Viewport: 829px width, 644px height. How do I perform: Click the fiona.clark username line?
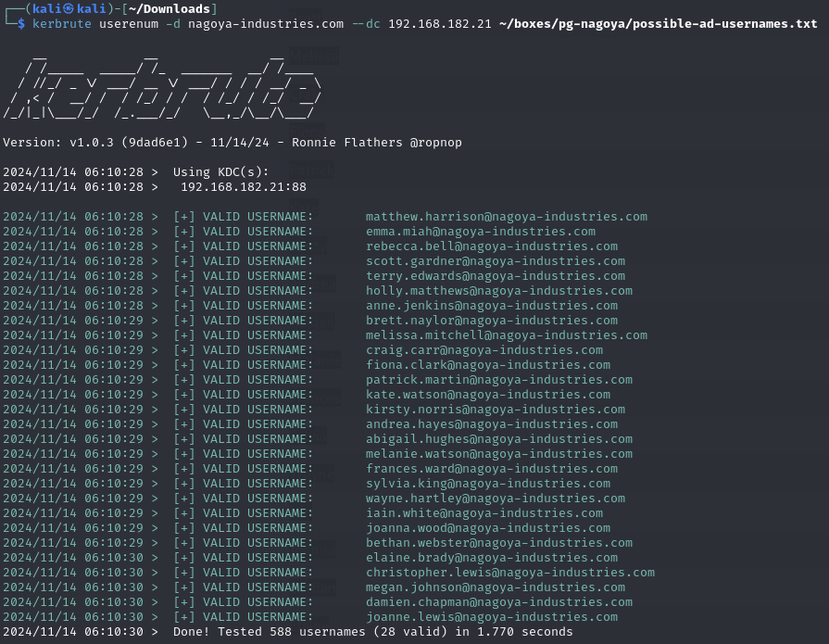tap(487, 364)
